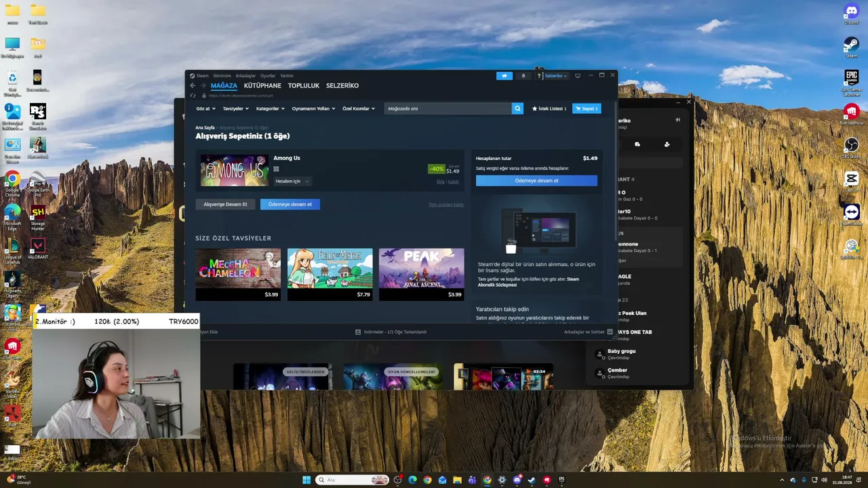This screenshot has width=868, height=488.
Task: Reload the Steam store page
Action: 193,96
